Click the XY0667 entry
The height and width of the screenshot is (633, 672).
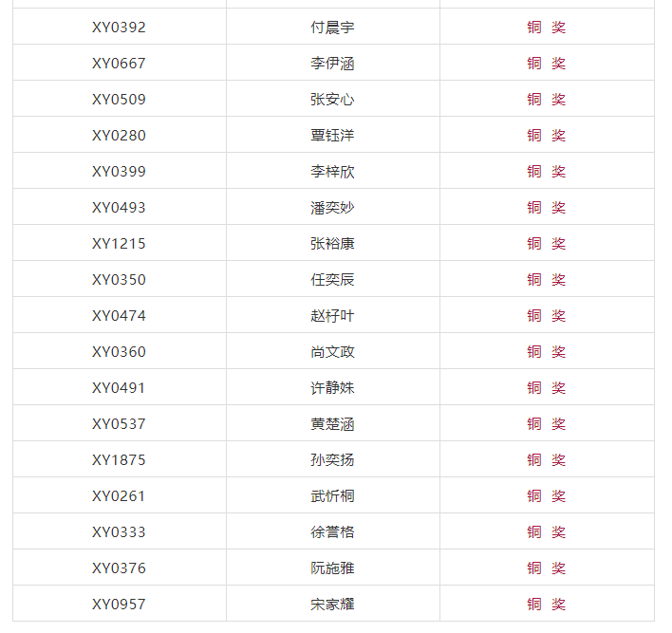click(x=119, y=64)
